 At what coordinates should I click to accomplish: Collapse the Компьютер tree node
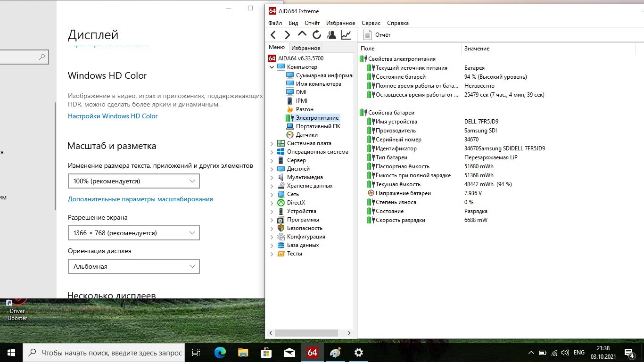tap(272, 67)
